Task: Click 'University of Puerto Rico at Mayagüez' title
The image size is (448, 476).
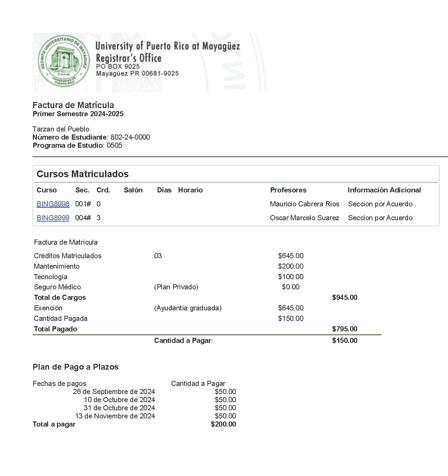Action: click(x=168, y=46)
